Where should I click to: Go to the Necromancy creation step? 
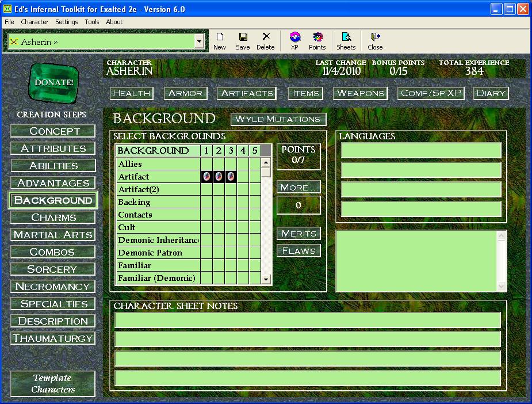53,287
